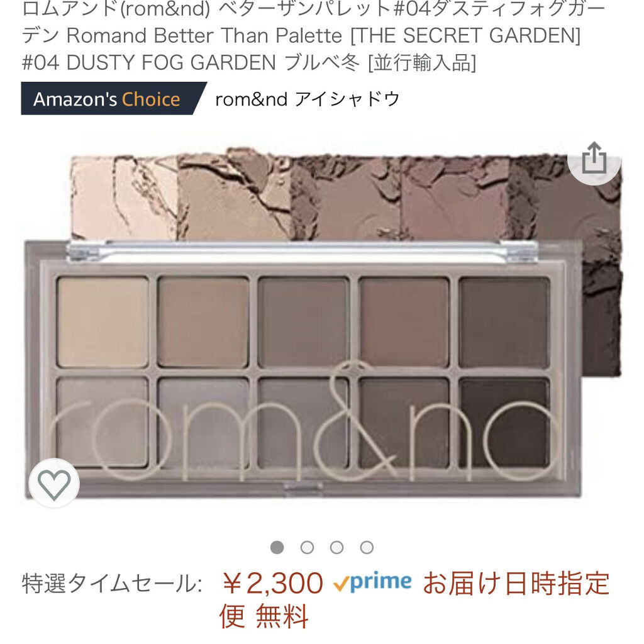Screen dimensions: 644x644
Task: Click the top-right dark taupe eyeshadow pan
Action: pyautogui.click(x=504, y=322)
